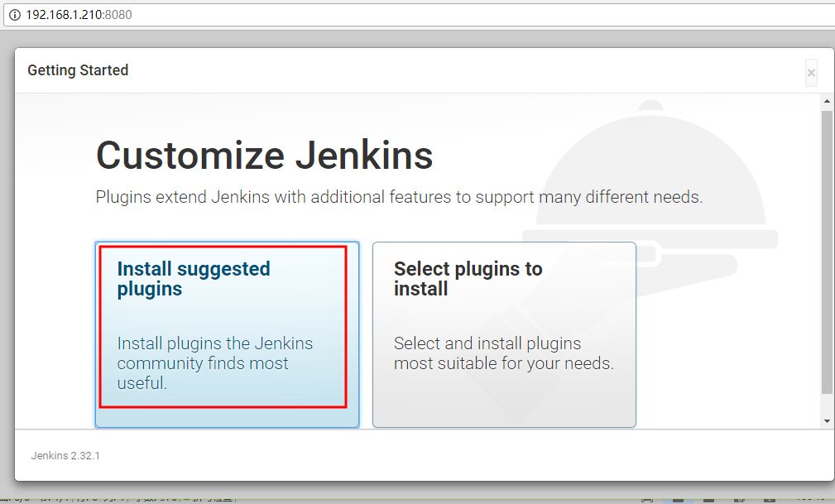Click the scrollbar up arrow
Image resolution: width=835 pixels, height=504 pixels.
click(x=827, y=101)
